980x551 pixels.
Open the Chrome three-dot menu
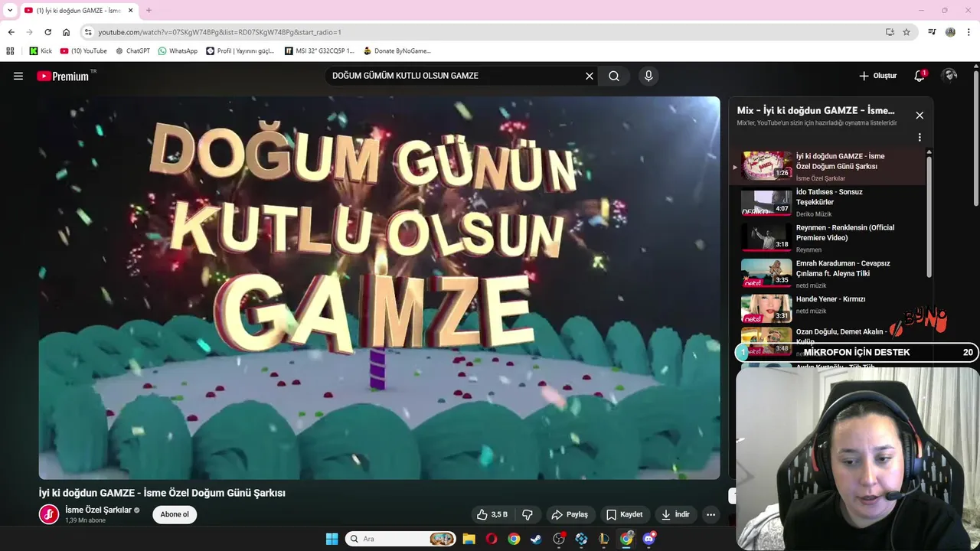[x=969, y=32]
